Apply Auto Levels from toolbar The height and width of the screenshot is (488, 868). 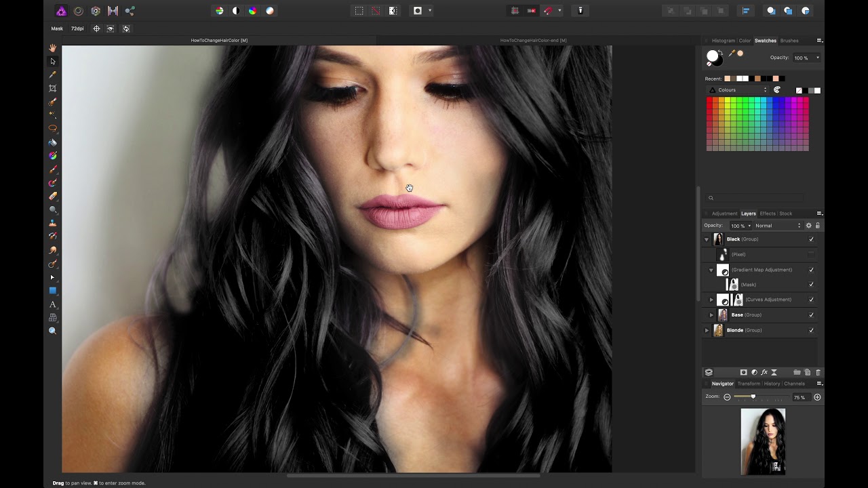(x=219, y=11)
